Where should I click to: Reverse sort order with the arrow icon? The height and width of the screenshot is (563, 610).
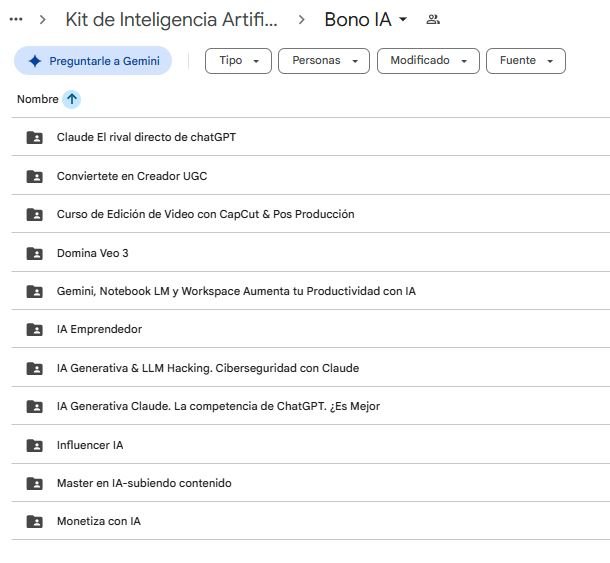pyautogui.click(x=72, y=99)
